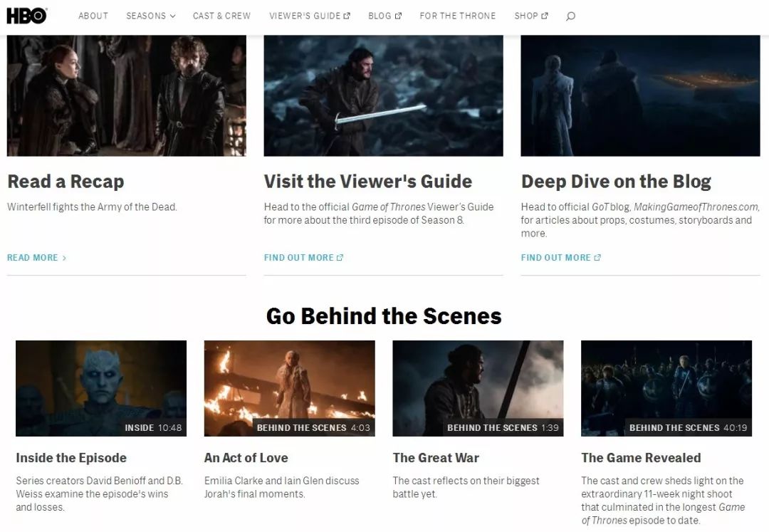Click Behind the Scenes 4:03 badge
Viewport: 769px width, 532px height.
click(x=313, y=427)
